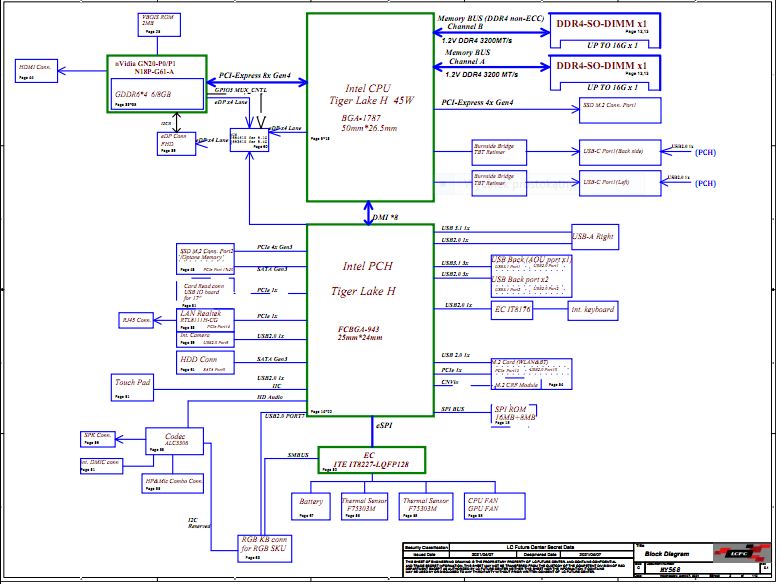
Task: Select the VBIOS ROM 2MB block
Action: tap(159, 25)
